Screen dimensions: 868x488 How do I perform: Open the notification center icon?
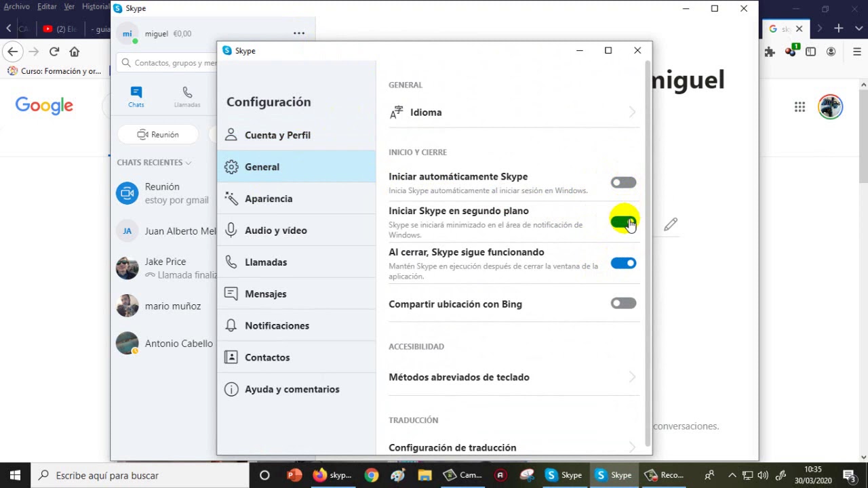tap(848, 475)
